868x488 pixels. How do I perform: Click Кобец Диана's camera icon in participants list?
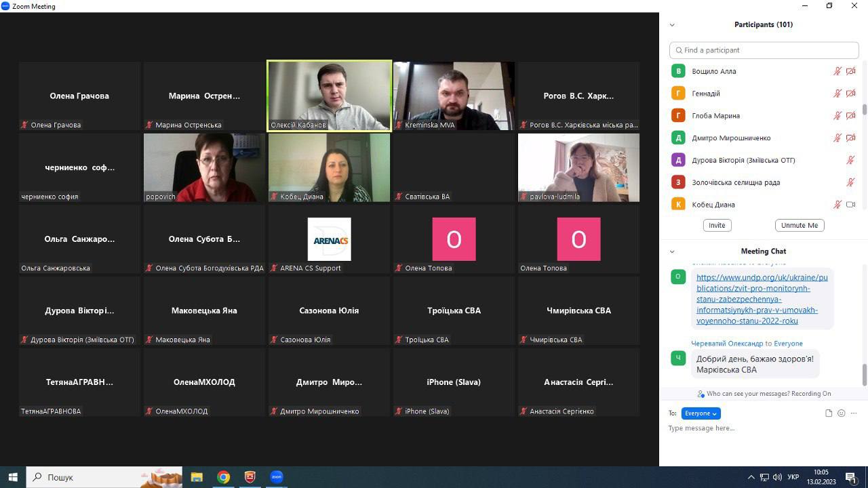(850, 205)
